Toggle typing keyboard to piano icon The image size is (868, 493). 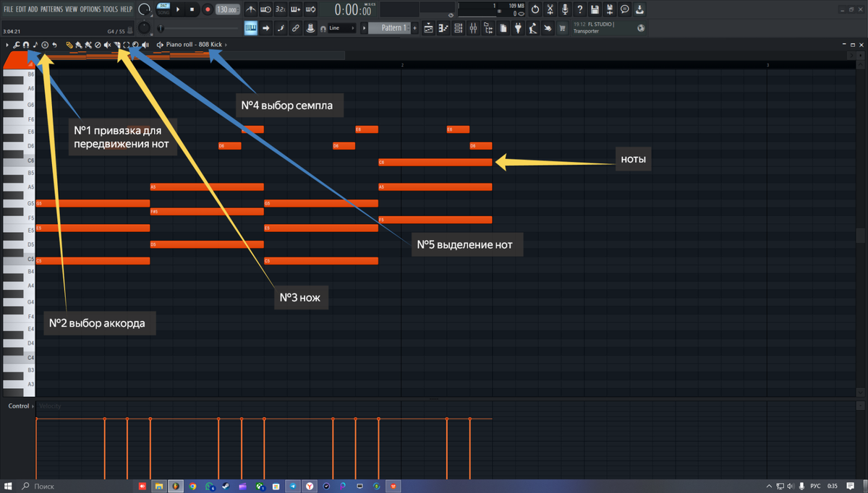click(x=251, y=27)
